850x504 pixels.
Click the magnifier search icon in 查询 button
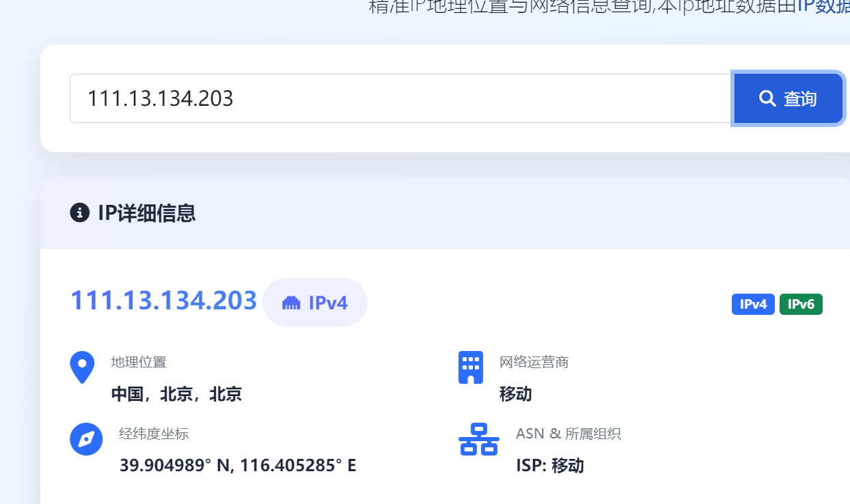pyautogui.click(x=766, y=98)
